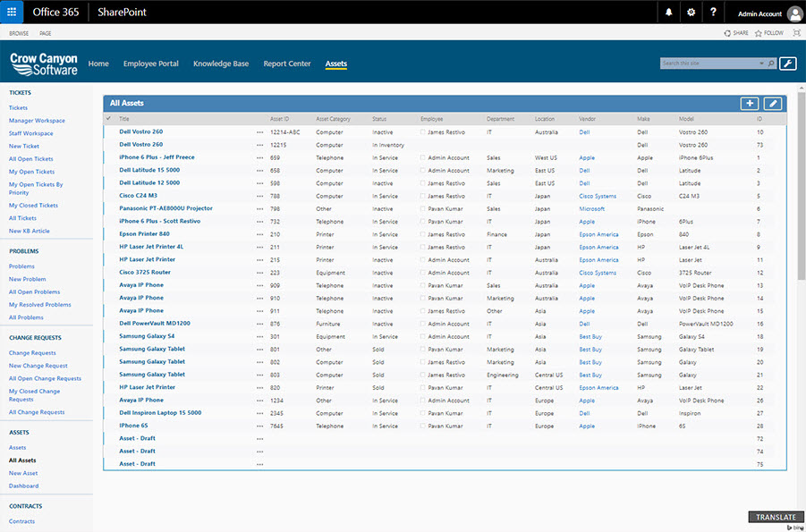The width and height of the screenshot is (806, 532).
Task: Switch to the BROWSE tab
Action: (x=18, y=32)
